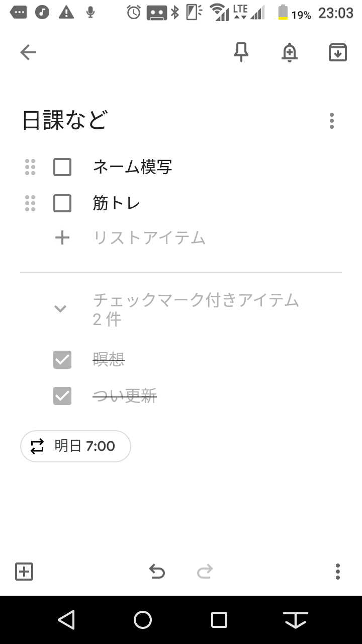
Task: Open the checklist options menu beside 日課など
Action: pyautogui.click(x=332, y=121)
